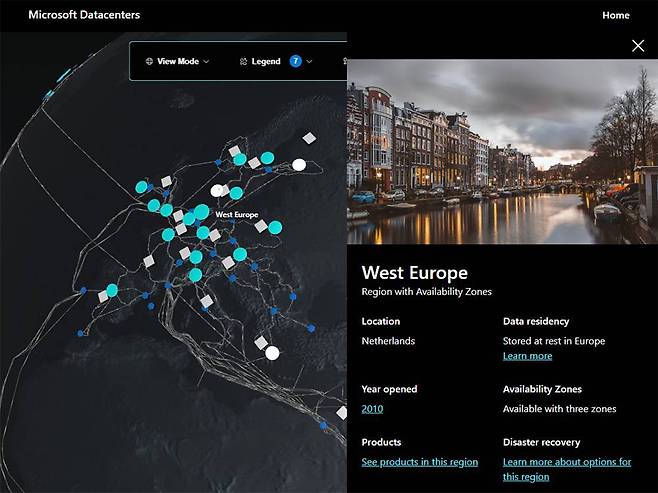Viewport: 658px width, 493px height.
Task: Click the globe icon beside View Mode
Action: 150,61
